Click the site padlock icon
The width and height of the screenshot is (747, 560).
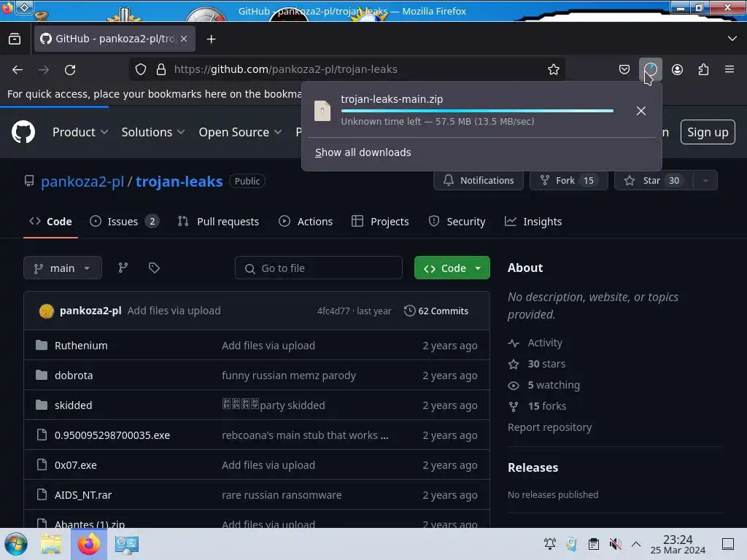point(161,69)
